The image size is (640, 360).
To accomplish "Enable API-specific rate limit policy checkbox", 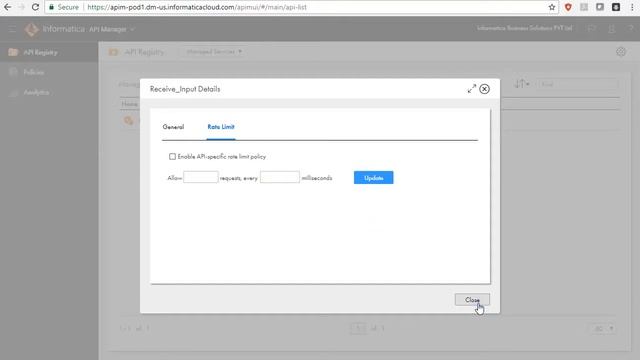I will 172,156.
